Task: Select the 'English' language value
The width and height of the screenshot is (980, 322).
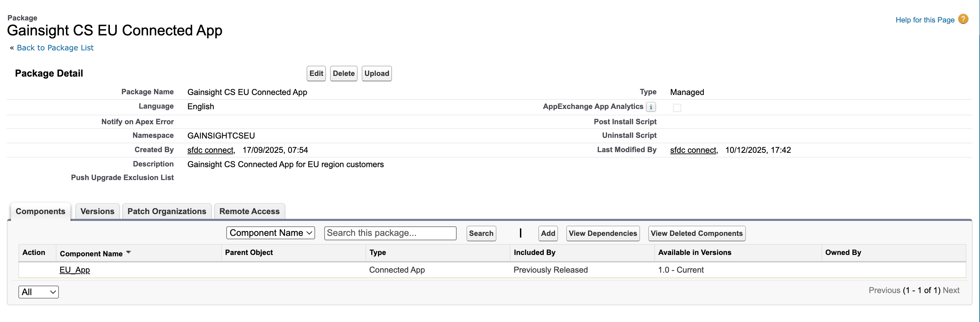Action: [200, 107]
